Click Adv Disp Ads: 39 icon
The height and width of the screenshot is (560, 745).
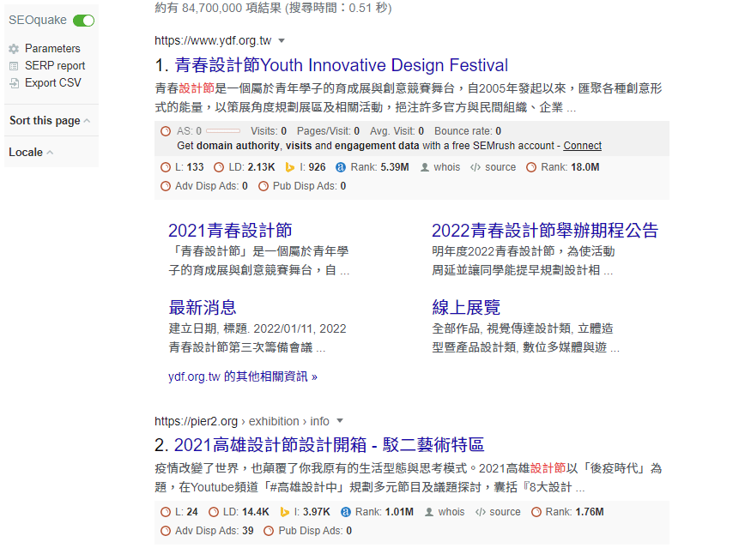click(x=166, y=531)
